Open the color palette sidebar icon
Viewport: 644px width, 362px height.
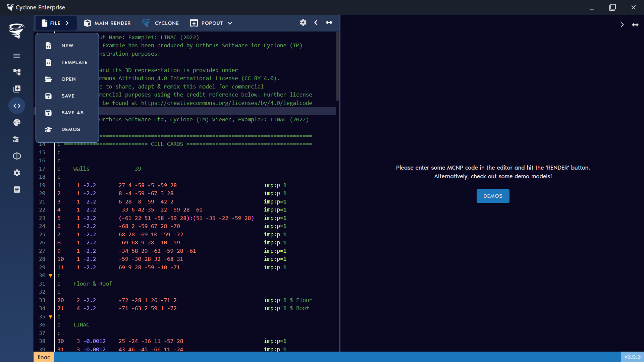tap(17, 122)
